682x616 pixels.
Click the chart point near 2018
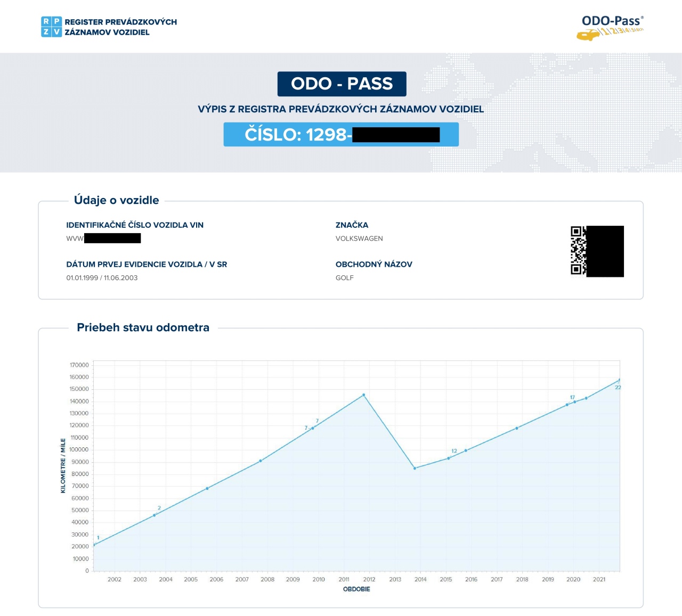(x=517, y=428)
